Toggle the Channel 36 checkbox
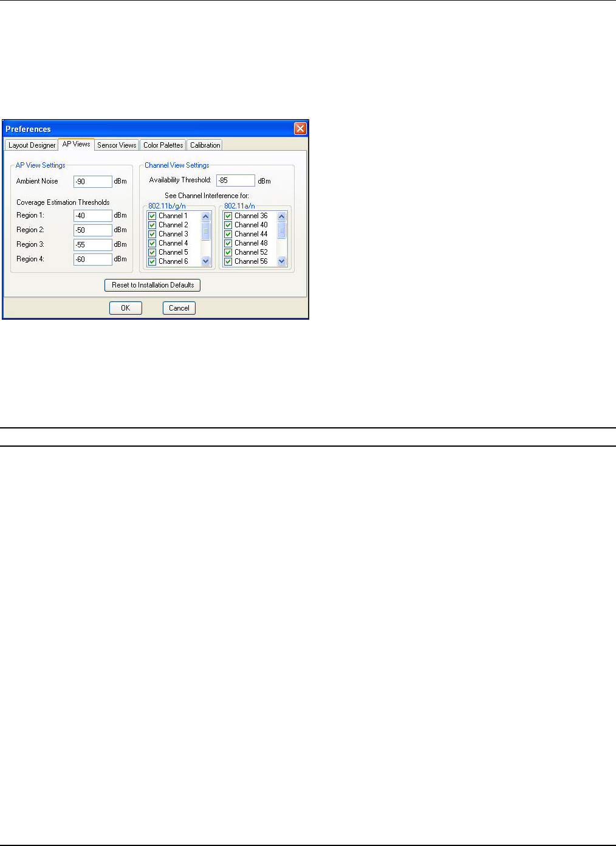Screen dimensions: 616x846 click(x=228, y=216)
